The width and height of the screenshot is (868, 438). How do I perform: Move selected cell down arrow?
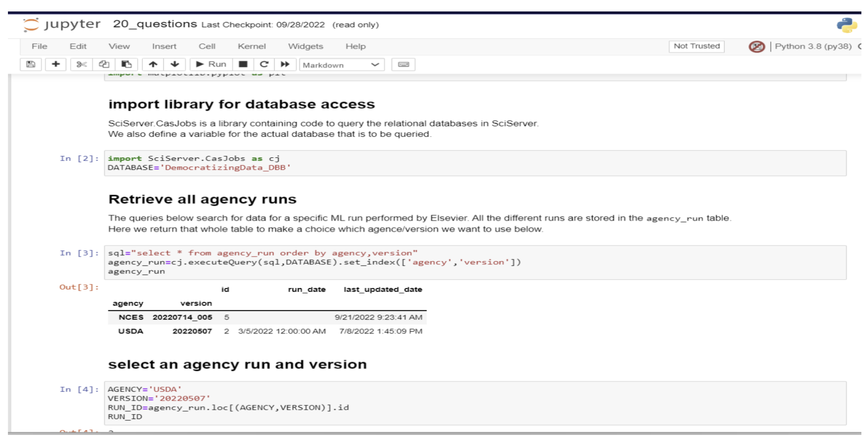point(175,64)
